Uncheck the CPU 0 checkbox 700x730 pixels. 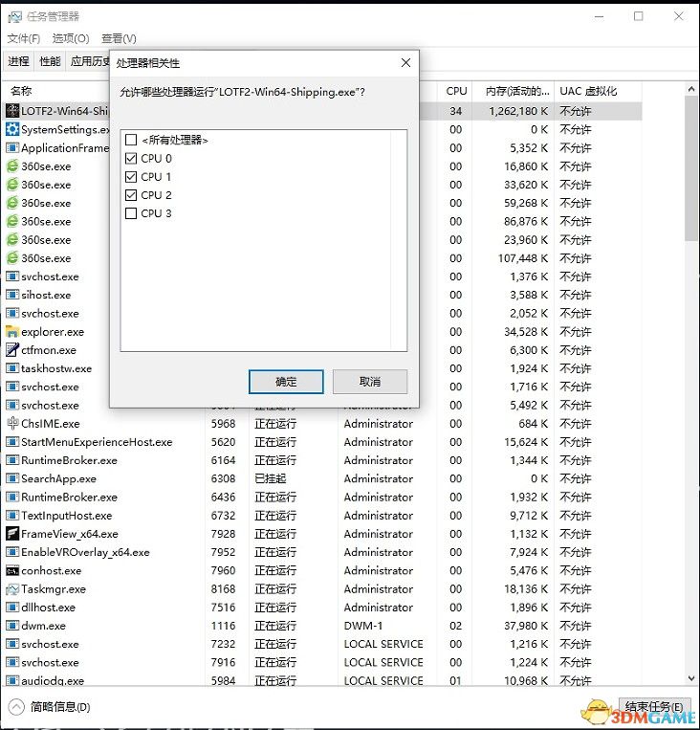pyautogui.click(x=131, y=158)
